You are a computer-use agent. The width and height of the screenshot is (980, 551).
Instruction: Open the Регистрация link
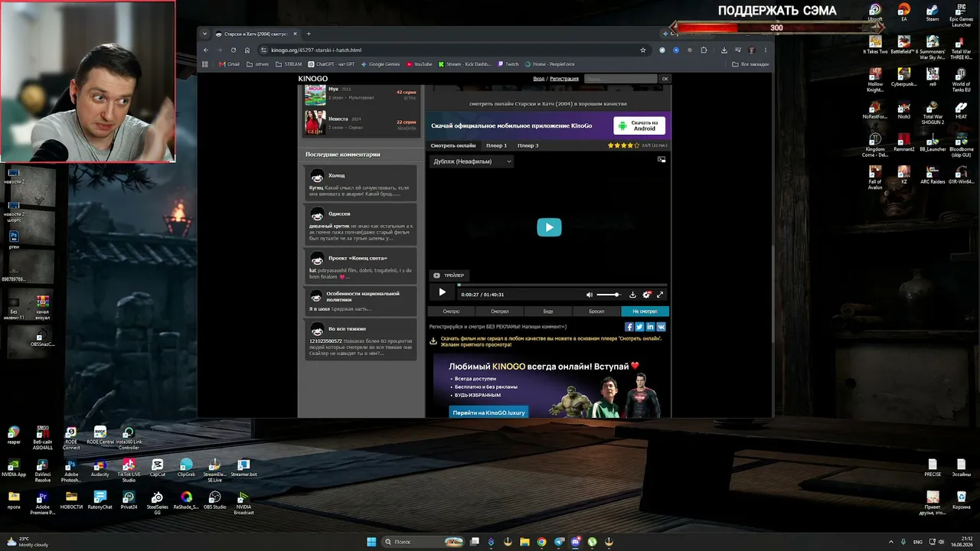pos(564,79)
